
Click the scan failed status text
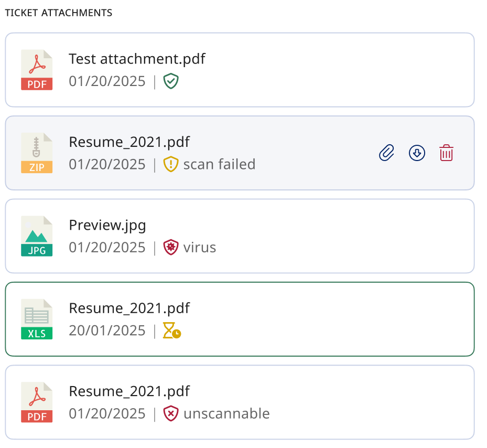click(x=220, y=164)
